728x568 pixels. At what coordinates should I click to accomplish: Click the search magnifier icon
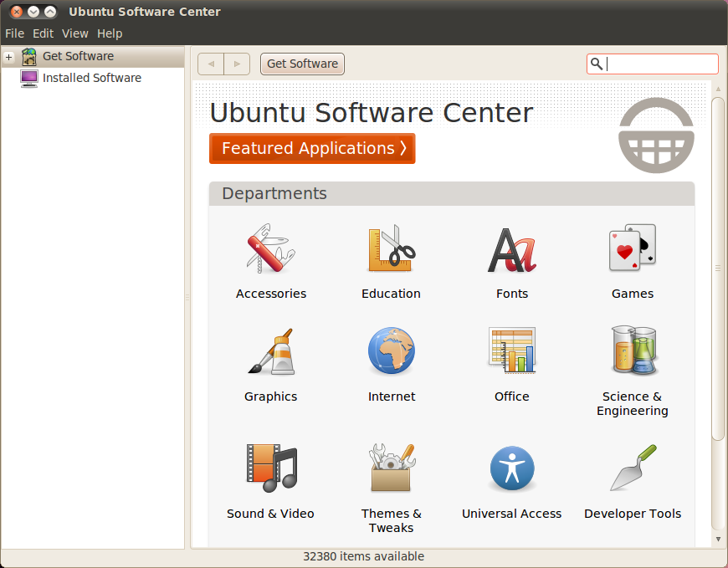597,64
